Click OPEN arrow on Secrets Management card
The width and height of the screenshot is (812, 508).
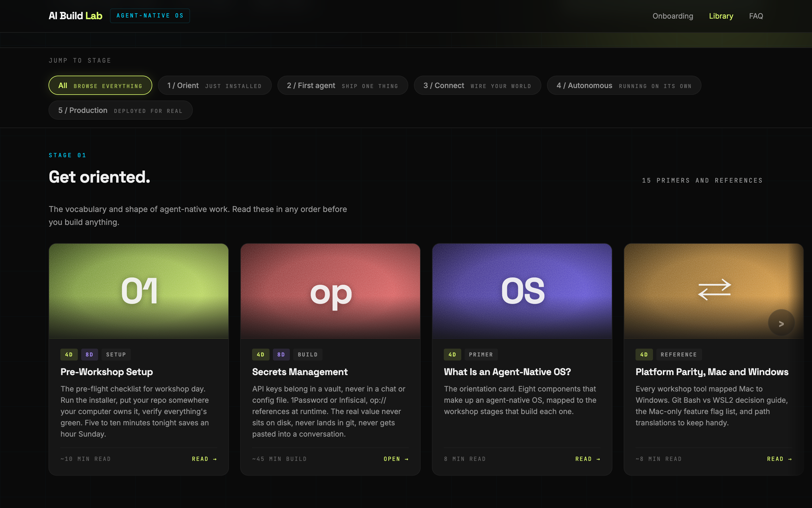point(396,459)
